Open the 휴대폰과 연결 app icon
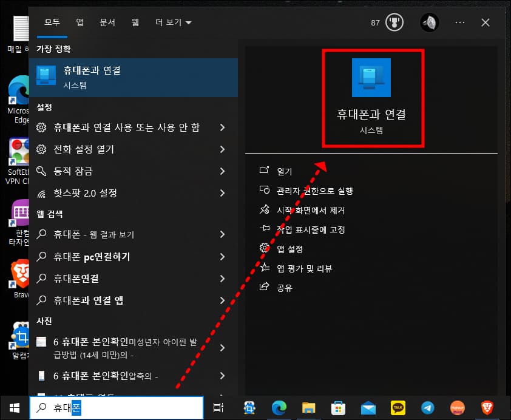Screen dimensions: 511x420 click(x=371, y=79)
